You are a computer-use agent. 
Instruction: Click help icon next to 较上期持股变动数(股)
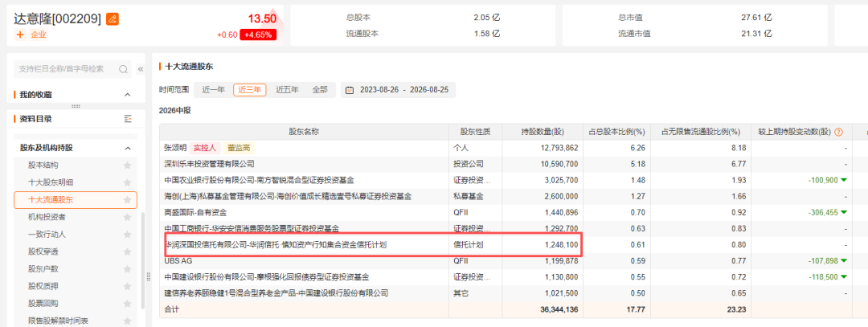(838, 132)
